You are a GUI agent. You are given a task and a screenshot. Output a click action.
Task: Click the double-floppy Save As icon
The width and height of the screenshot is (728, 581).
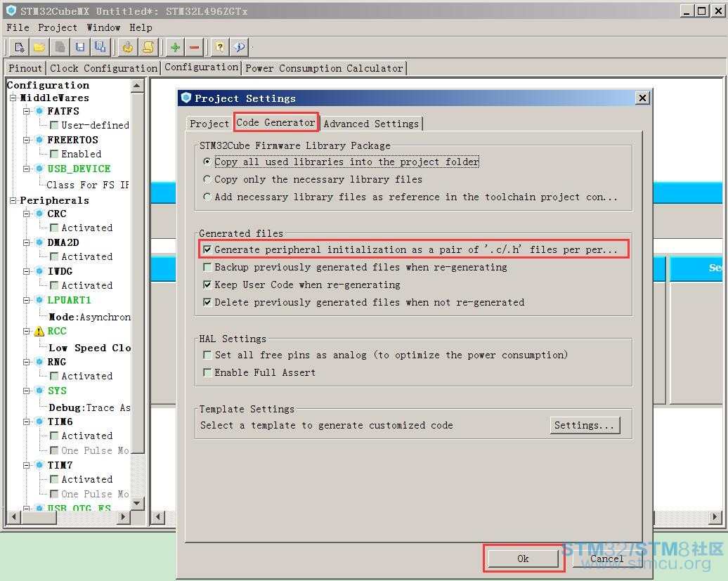point(100,47)
